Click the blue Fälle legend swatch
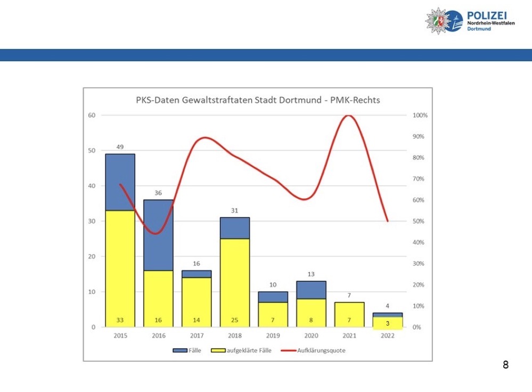Image resolution: width=532 pixels, height=392 pixels. [x=180, y=350]
